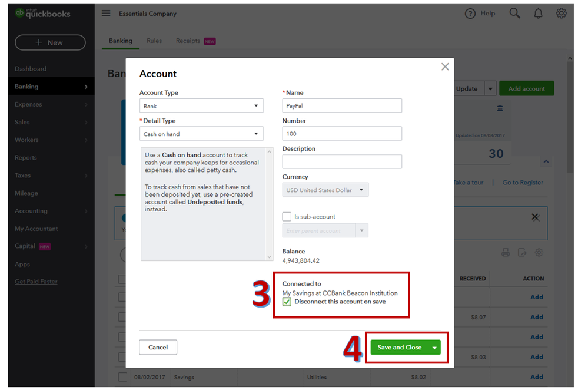Screen dimensions: 588x390
Task: Open the notifications bell
Action: point(538,14)
